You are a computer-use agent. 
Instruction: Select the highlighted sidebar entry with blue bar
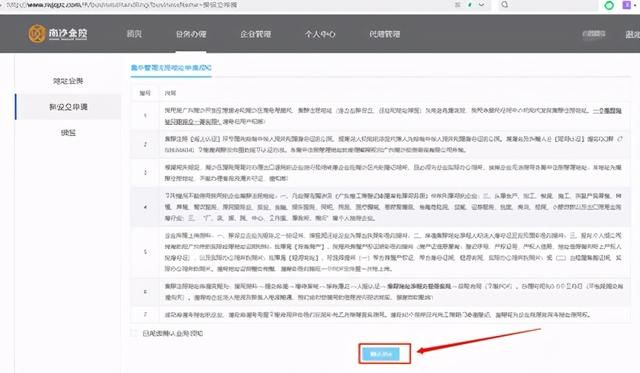point(68,107)
